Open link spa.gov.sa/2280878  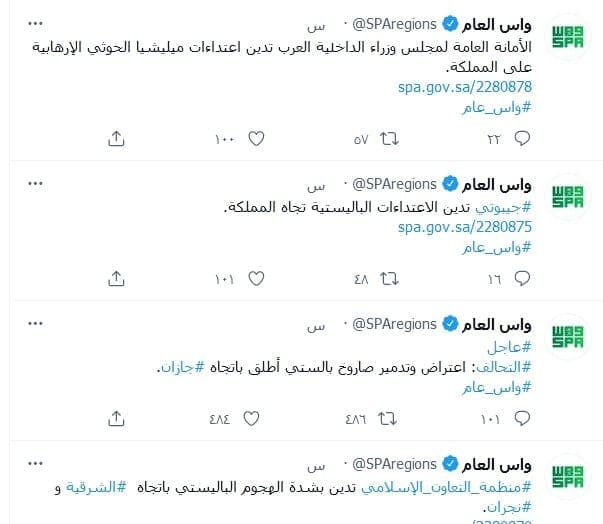pos(465,87)
